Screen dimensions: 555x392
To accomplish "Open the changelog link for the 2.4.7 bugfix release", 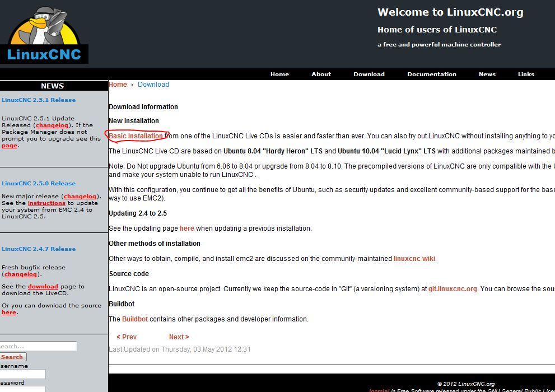I will click(21, 274).
